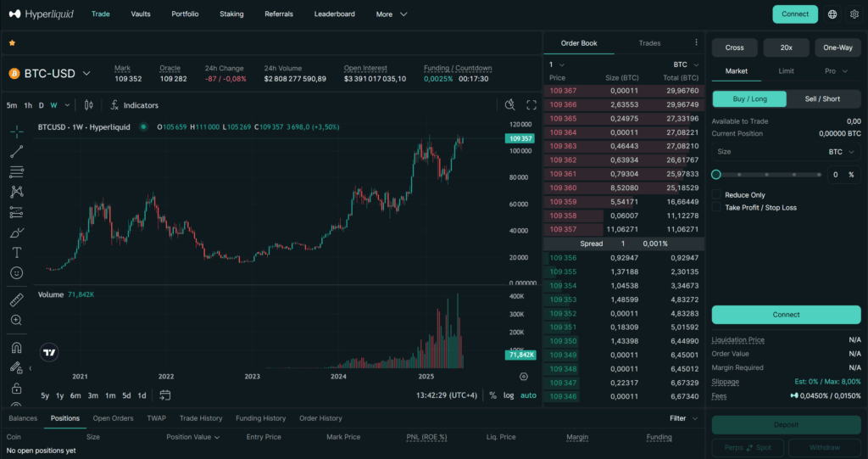Viewport: 868px width, 459px height.
Task: Navigate to Staking
Action: pos(231,14)
